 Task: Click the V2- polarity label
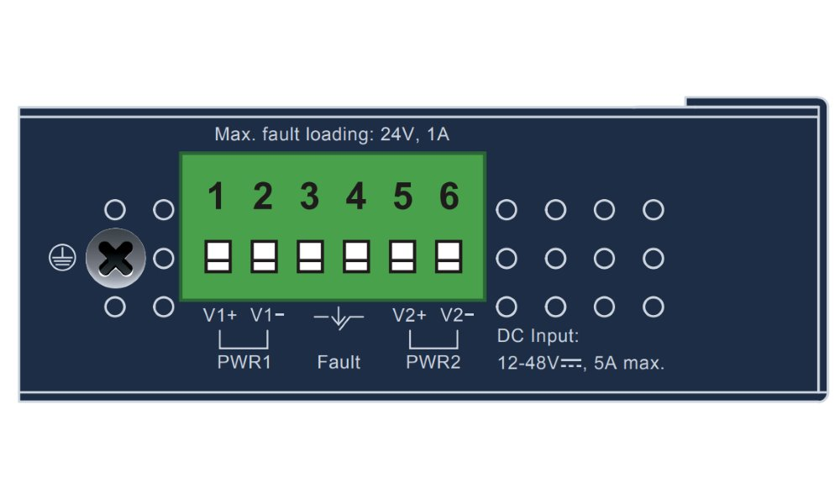point(458,316)
